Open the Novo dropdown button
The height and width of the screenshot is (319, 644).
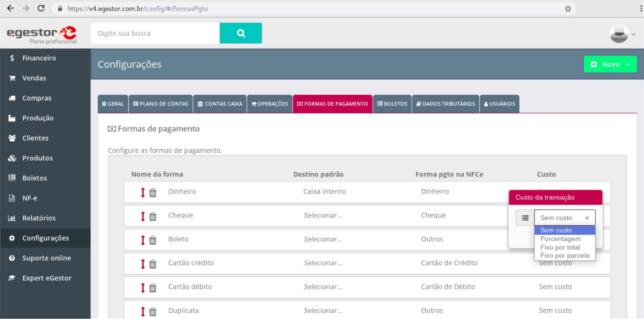pos(610,64)
